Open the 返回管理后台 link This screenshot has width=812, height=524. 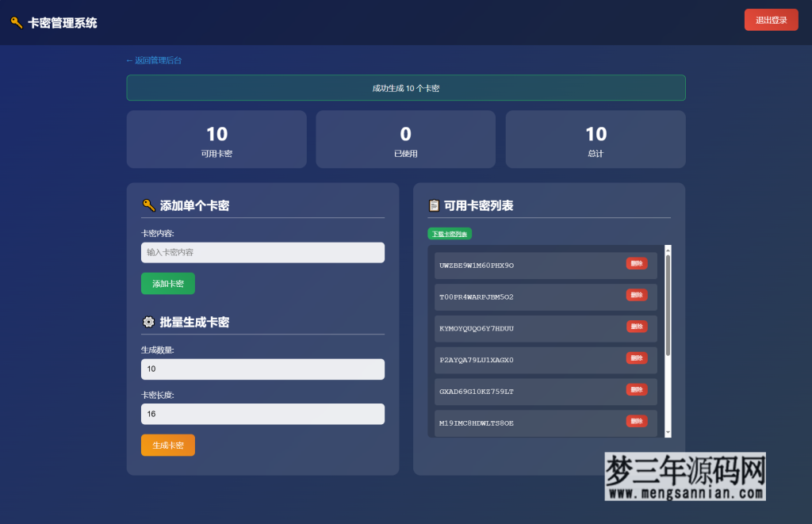[155, 60]
